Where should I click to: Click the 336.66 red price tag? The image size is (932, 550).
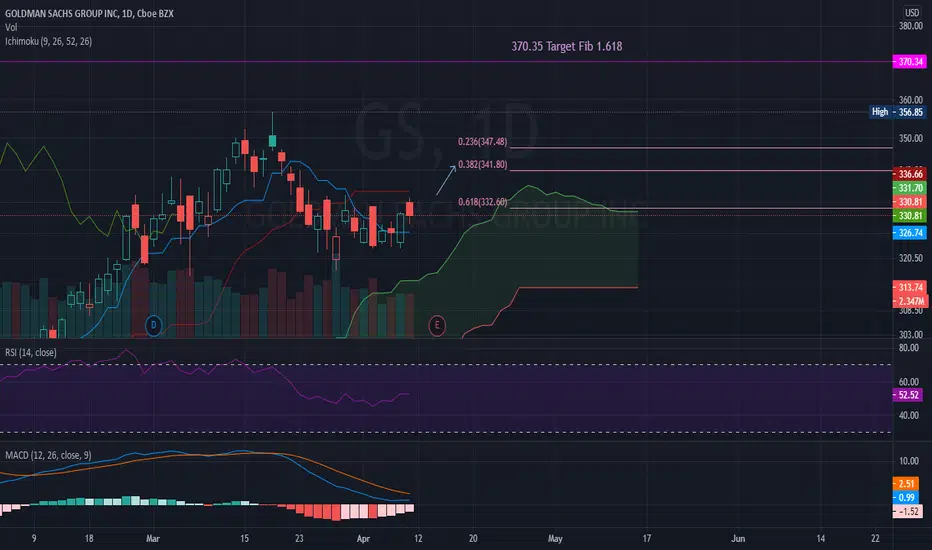pos(909,174)
